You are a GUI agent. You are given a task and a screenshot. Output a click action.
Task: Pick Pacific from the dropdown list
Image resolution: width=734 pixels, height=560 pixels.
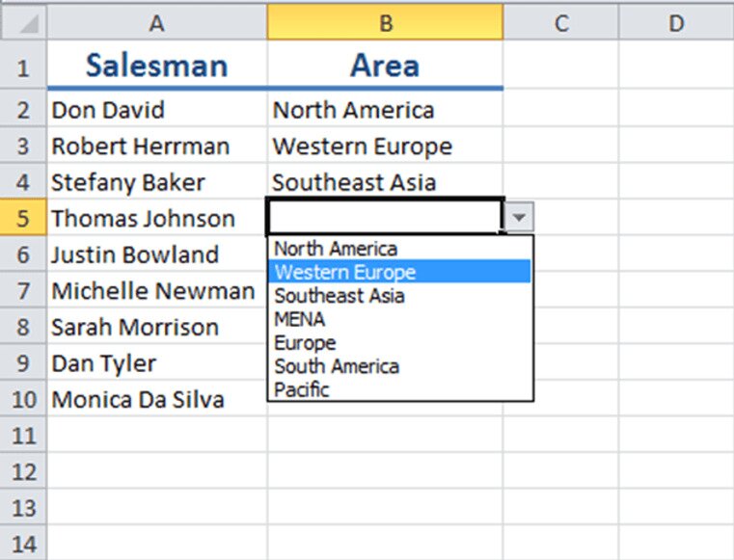302,389
